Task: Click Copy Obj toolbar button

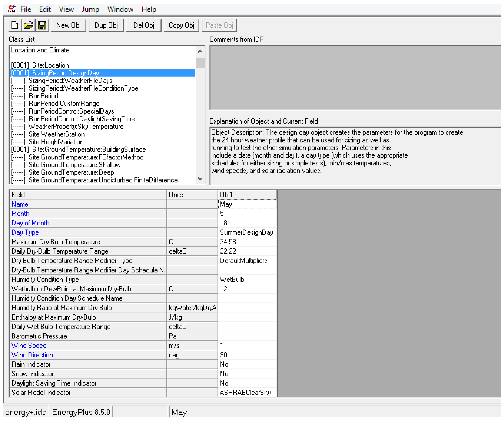Action: coord(181,25)
